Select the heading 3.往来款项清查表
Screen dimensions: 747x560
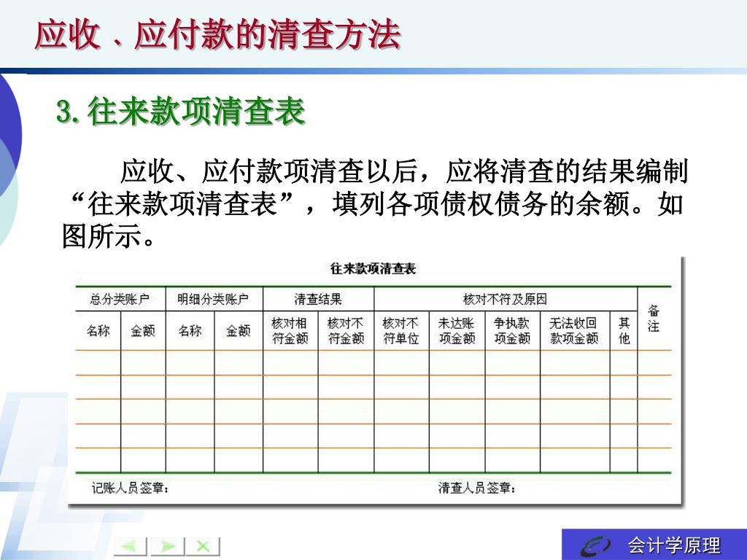[x=181, y=111]
